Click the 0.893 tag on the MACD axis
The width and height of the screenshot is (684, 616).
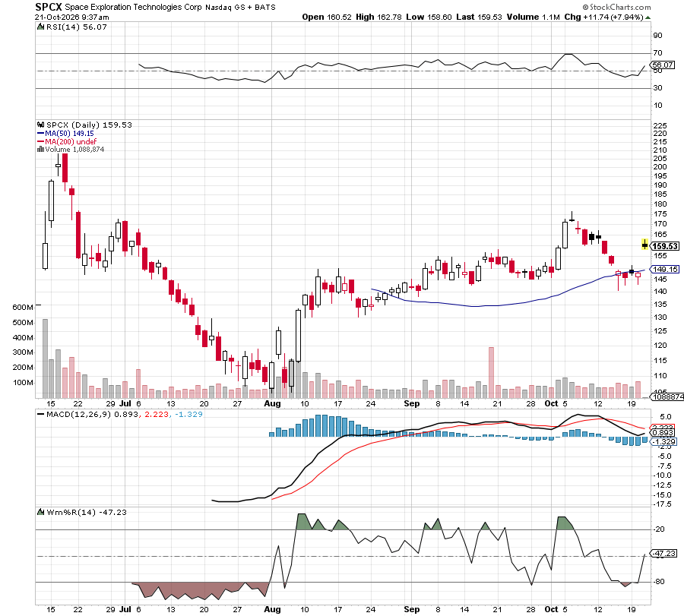point(663,432)
